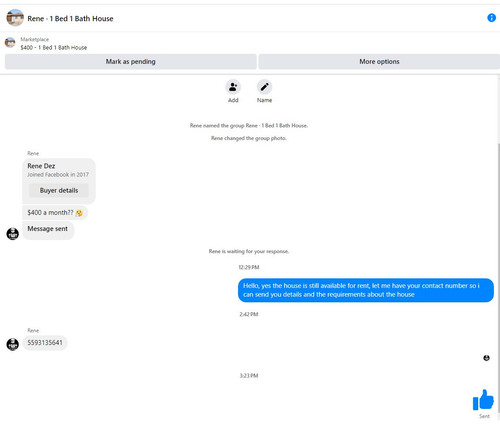Click the 12:29 PM timestamp
The width and height of the screenshot is (500, 424).
(x=249, y=267)
